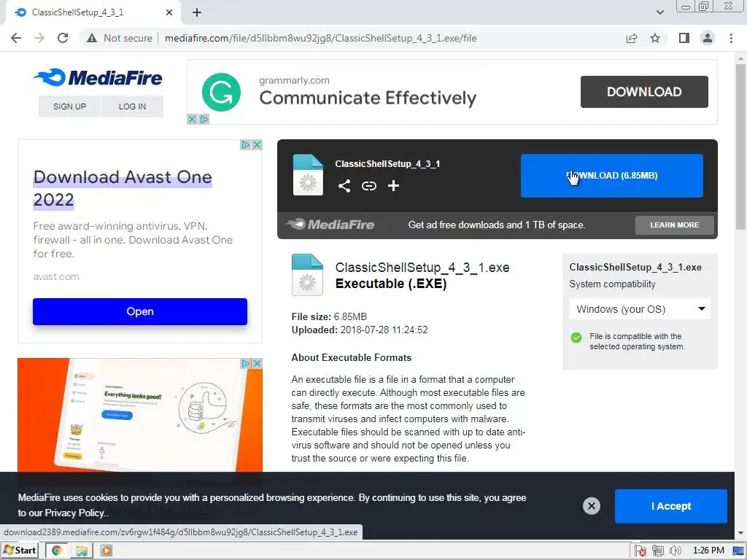Close the Avast One ad
747x560 pixels.
click(258, 144)
